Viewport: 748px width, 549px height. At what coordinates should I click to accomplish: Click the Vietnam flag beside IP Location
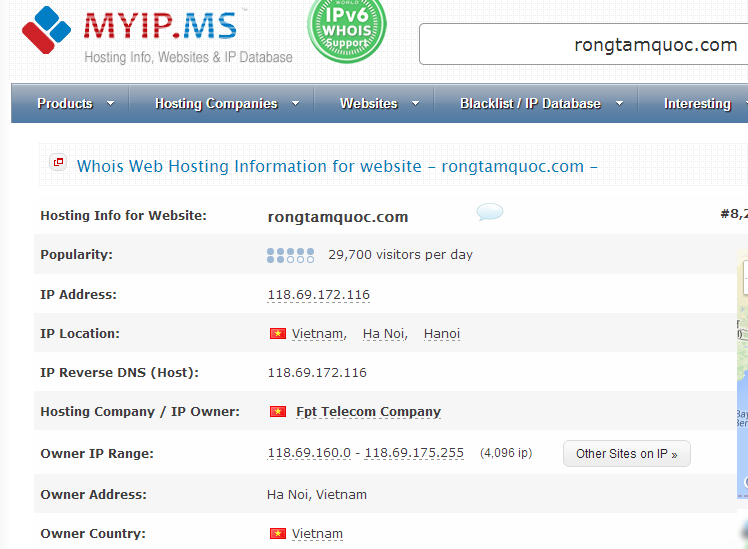click(277, 334)
